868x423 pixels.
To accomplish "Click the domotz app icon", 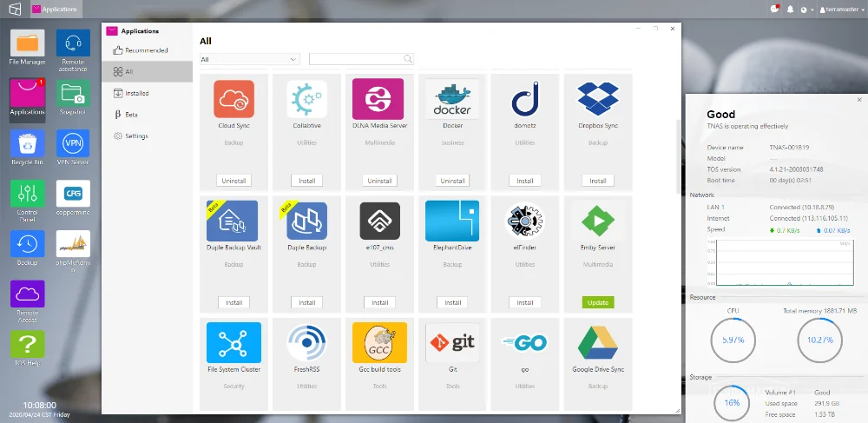I will tap(525, 99).
